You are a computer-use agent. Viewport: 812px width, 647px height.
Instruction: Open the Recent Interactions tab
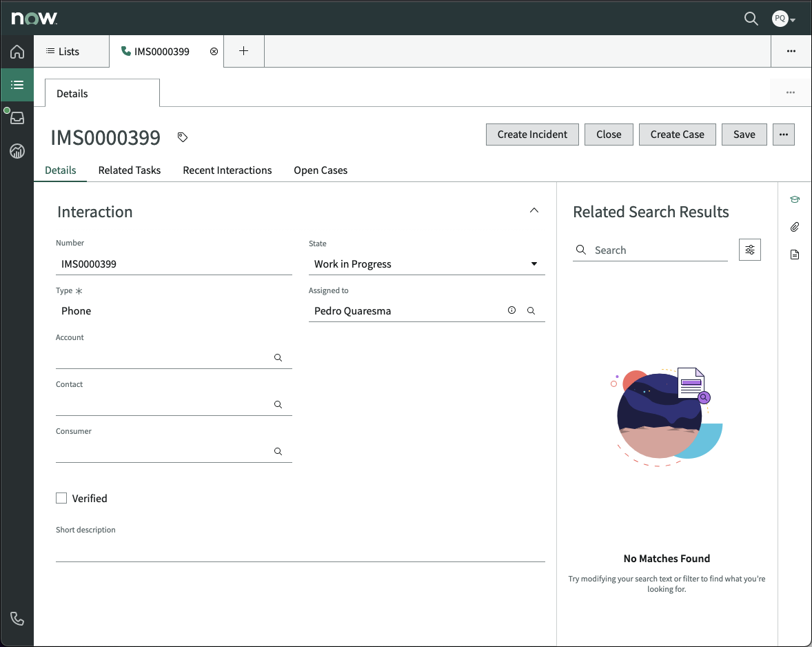(x=227, y=170)
